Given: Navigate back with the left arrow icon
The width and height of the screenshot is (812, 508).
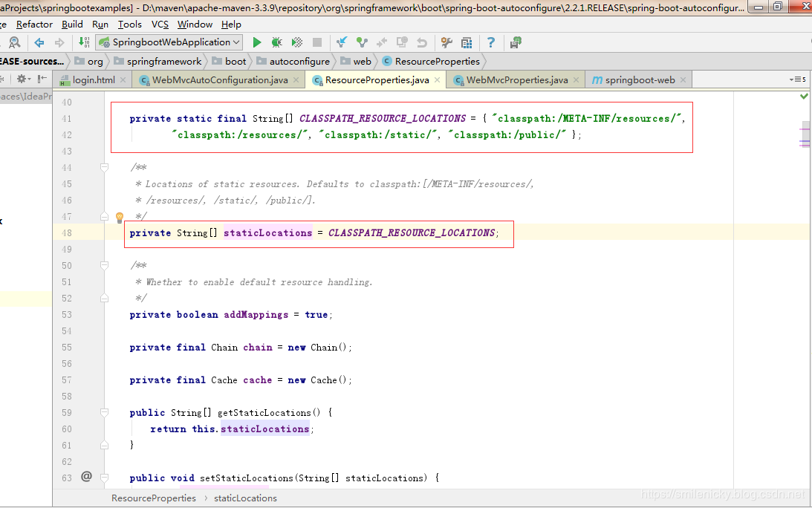Looking at the screenshot, I should point(39,42).
